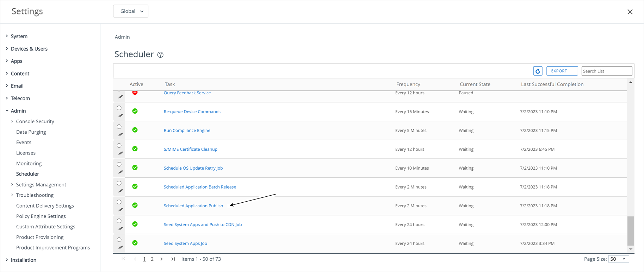Click the vertical scrollbar thumb

click(x=631, y=231)
